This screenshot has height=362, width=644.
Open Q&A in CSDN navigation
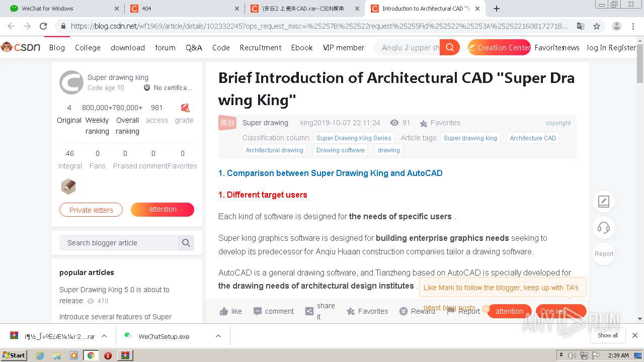pos(194,47)
